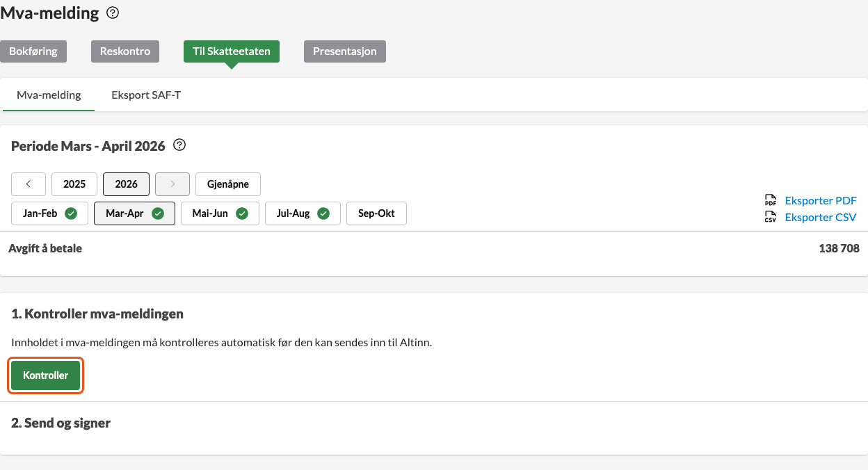The height and width of the screenshot is (470, 868).
Task: Click the Periode Mars - April 2026 heading
Action: coord(88,146)
